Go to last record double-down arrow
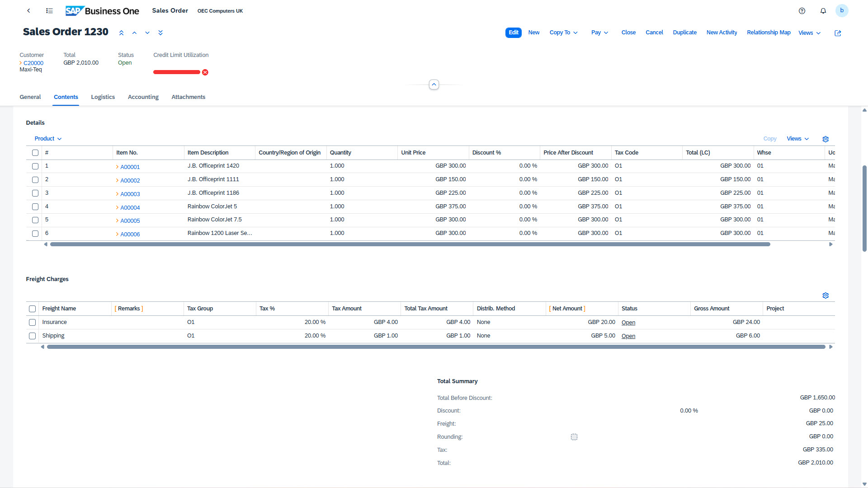This screenshot has height=488, width=868. pos(160,33)
